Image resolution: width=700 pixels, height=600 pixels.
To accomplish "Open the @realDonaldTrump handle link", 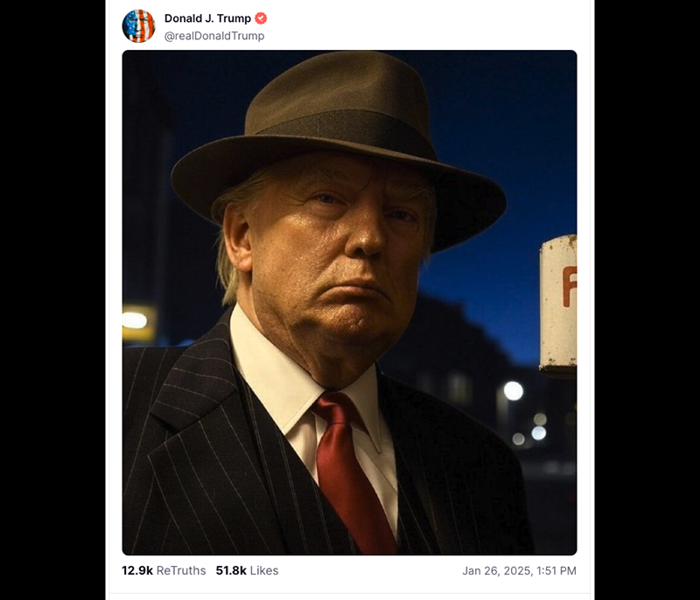I will (x=214, y=36).
